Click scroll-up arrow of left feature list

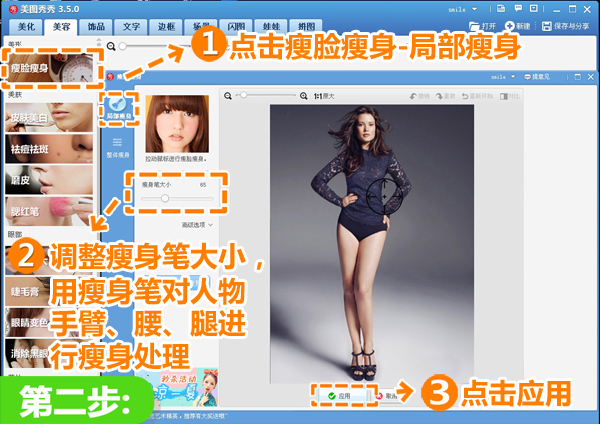click(99, 40)
